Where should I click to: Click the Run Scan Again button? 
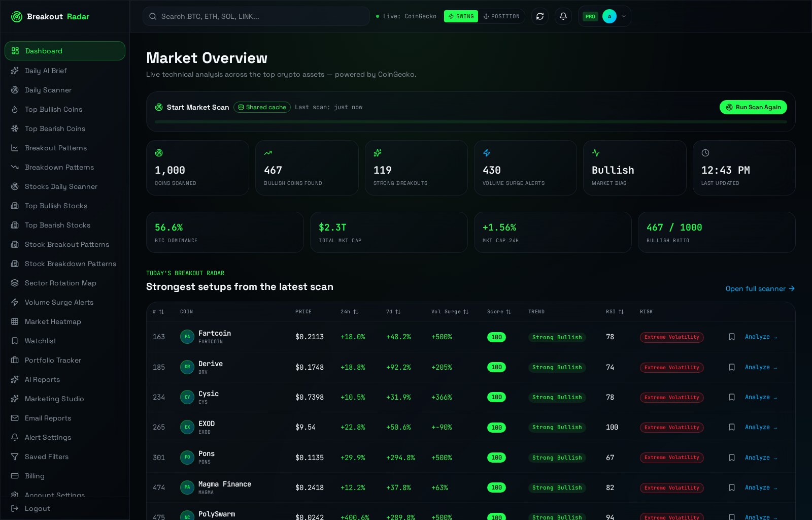point(753,107)
